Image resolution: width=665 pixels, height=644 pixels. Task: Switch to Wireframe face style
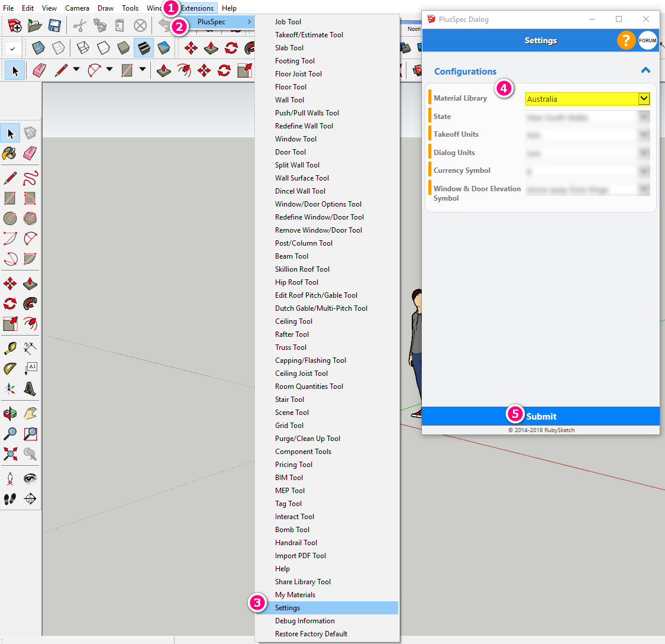click(x=83, y=47)
